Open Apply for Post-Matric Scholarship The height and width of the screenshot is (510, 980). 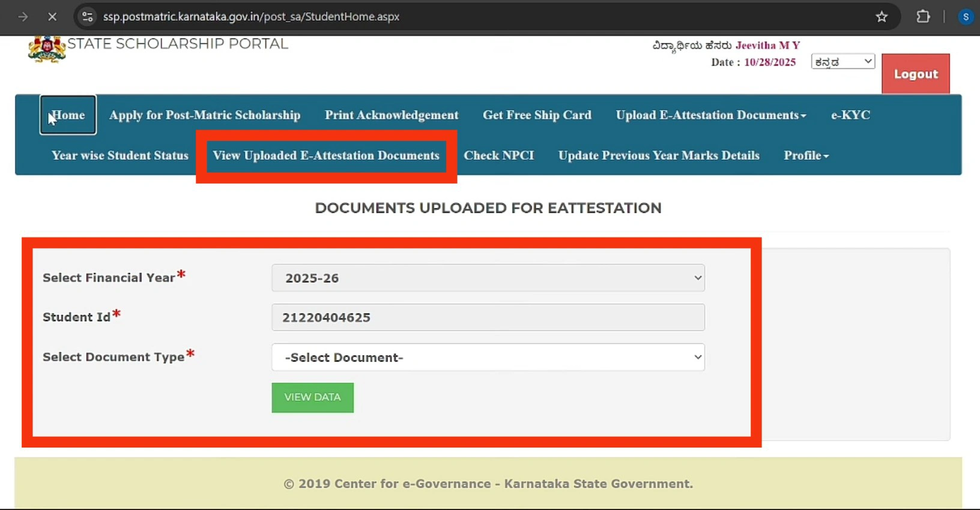click(205, 115)
